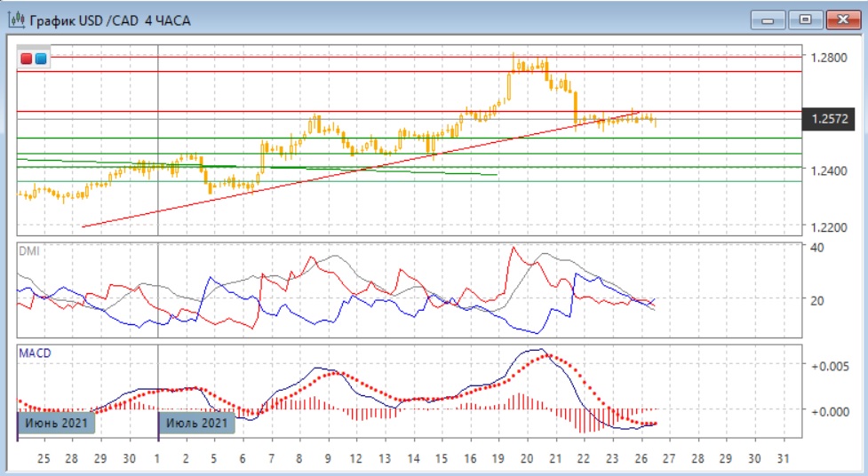868x476 pixels.
Task: Select the Июль 2021 month marker
Action: click(x=196, y=424)
